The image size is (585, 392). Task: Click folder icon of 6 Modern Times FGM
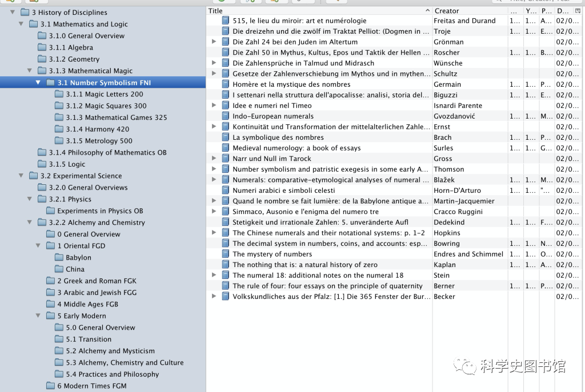point(51,386)
